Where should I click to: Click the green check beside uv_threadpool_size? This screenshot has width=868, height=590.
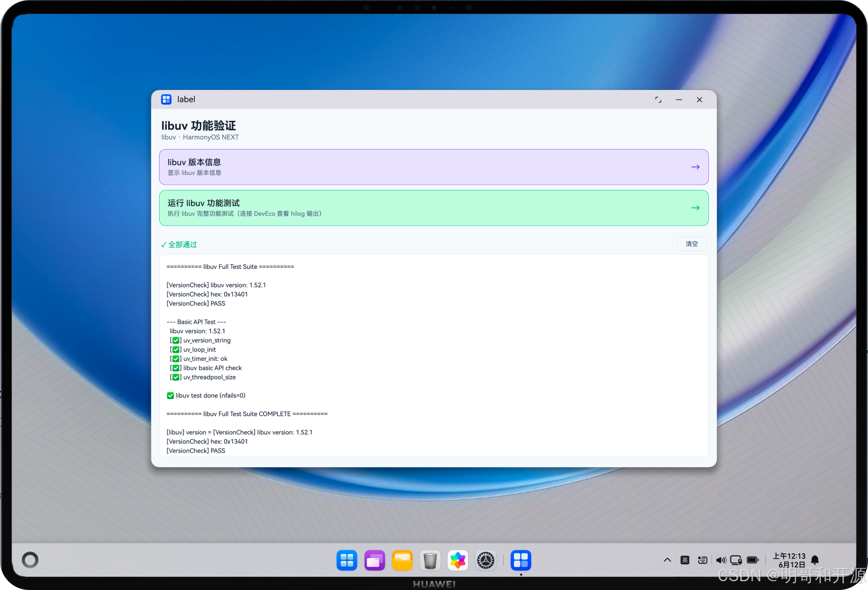pyautogui.click(x=176, y=377)
